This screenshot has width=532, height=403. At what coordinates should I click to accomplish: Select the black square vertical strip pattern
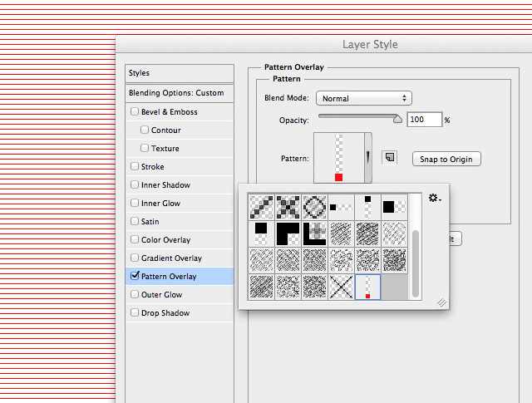pos(367,207)
